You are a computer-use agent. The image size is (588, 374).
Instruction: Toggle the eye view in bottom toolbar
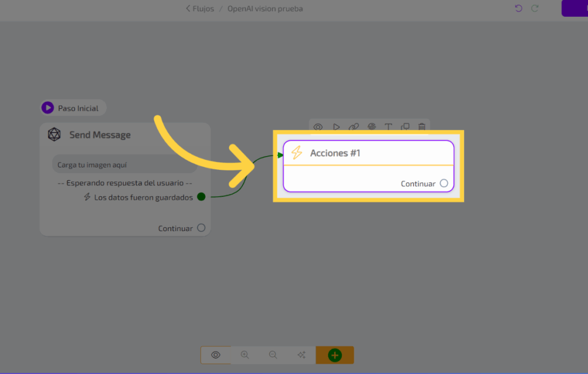point(216,355)
